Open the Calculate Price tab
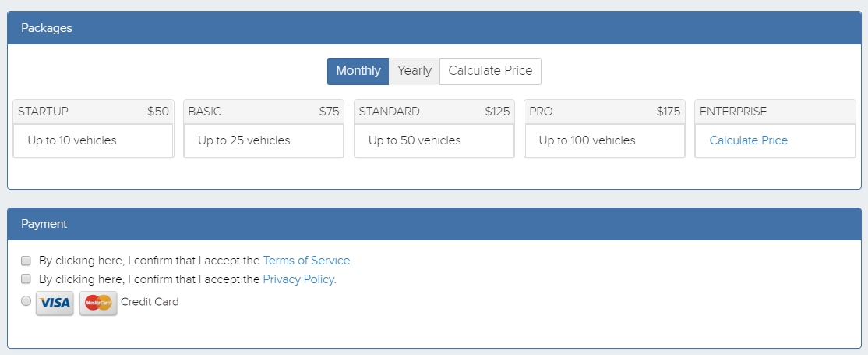 pyautogui.click(x=490, y=71)
